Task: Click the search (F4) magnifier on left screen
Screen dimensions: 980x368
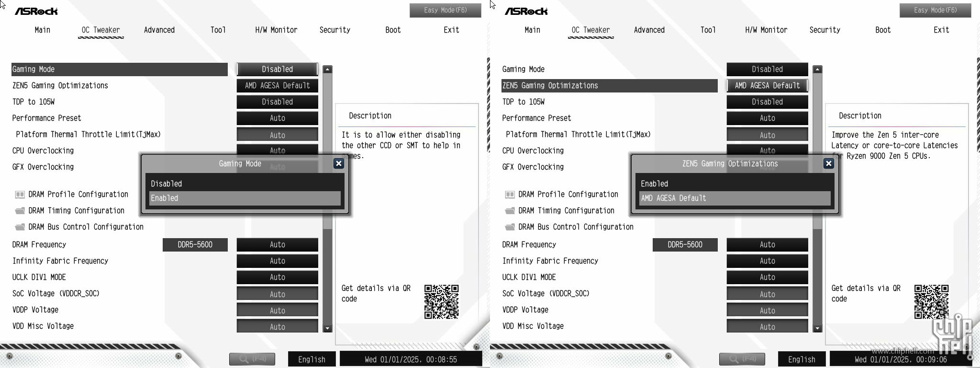Action: (x=252, y=359)
